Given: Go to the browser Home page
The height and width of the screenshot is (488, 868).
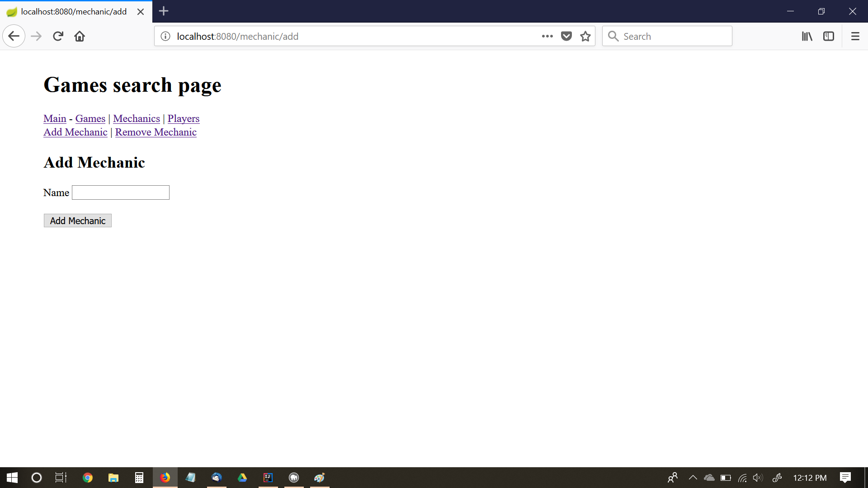Looking at the screenshot, I should pos(80,36).
